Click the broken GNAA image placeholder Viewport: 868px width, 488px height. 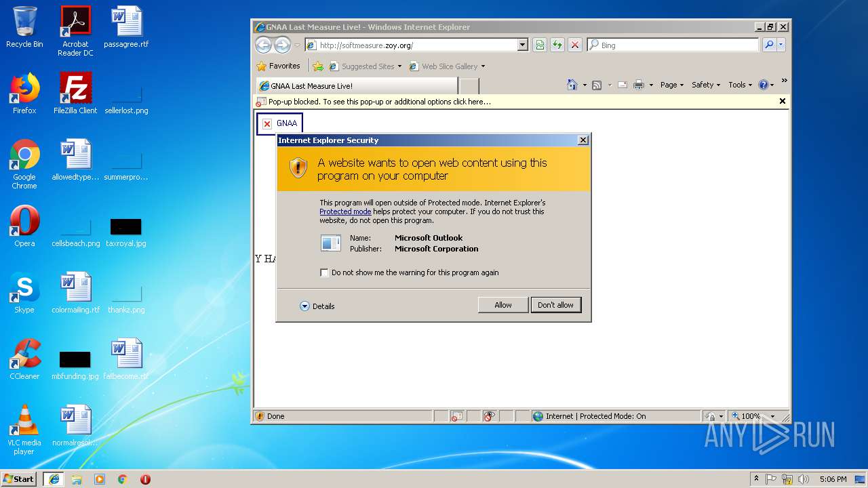pos(279,123)
